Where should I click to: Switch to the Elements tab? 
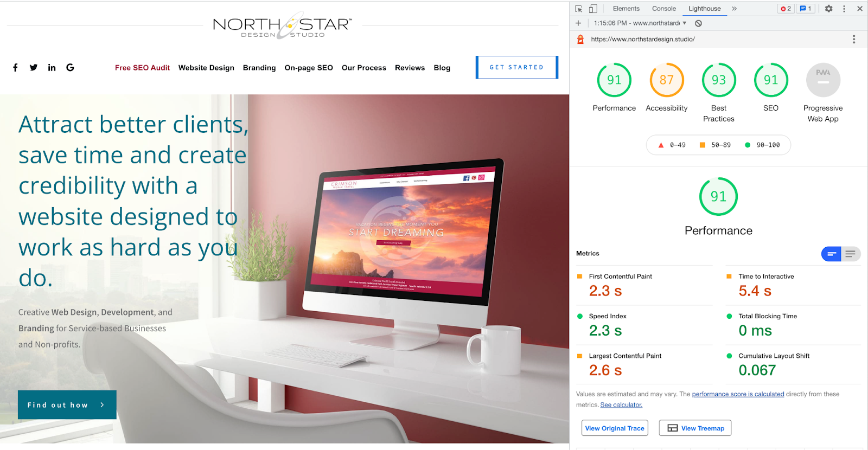[626, 9]
